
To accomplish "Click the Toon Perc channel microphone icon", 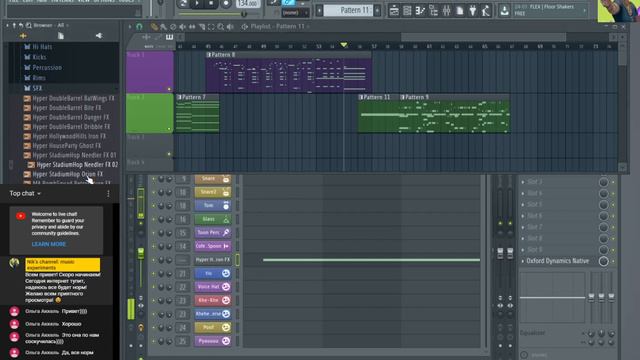I will (226, 233).
